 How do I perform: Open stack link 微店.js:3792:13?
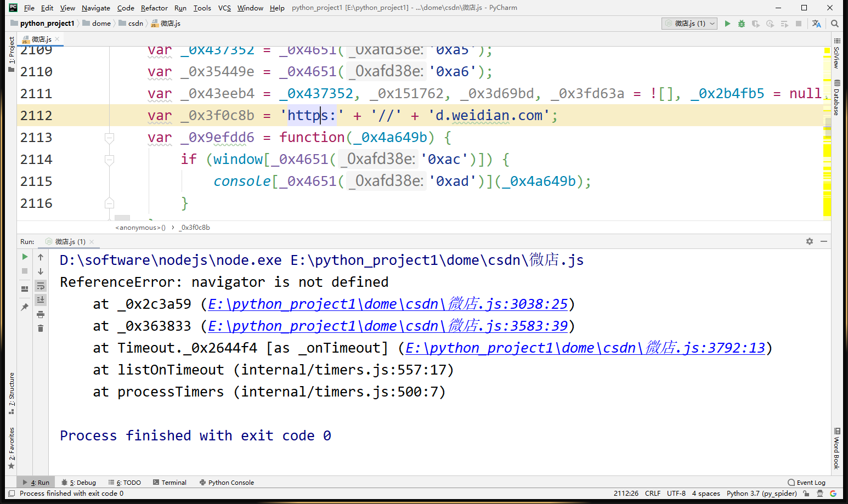point(585,348)
